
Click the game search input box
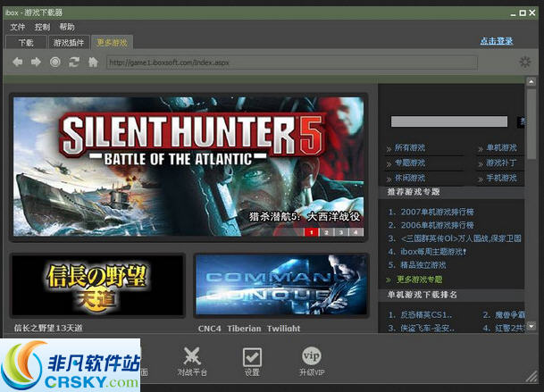tap(449, 121)
